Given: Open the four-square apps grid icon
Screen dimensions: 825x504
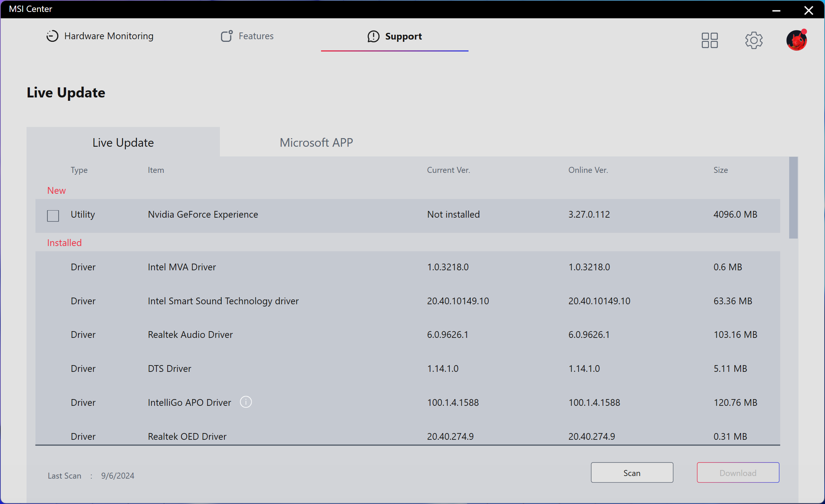Looking at the screenshot, I should coord(709,40).
